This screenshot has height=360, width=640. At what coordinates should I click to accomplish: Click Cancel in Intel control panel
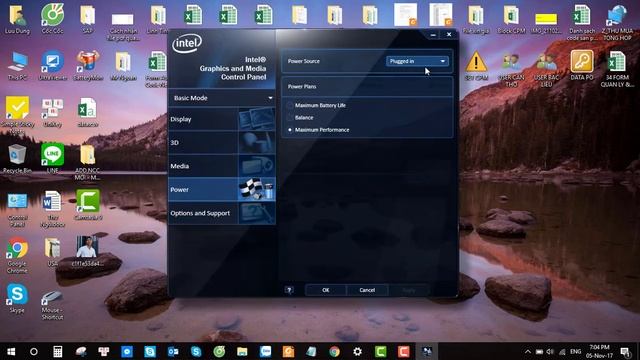[367, 290]
